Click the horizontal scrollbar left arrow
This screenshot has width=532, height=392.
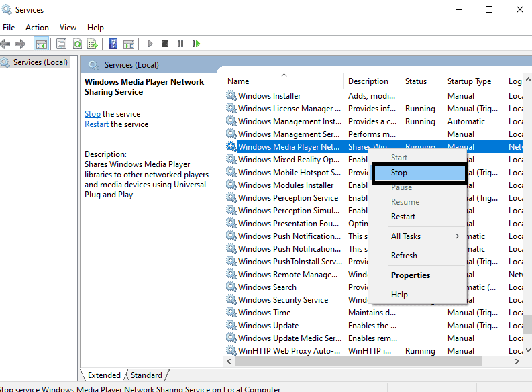click(x=229, y=361)
